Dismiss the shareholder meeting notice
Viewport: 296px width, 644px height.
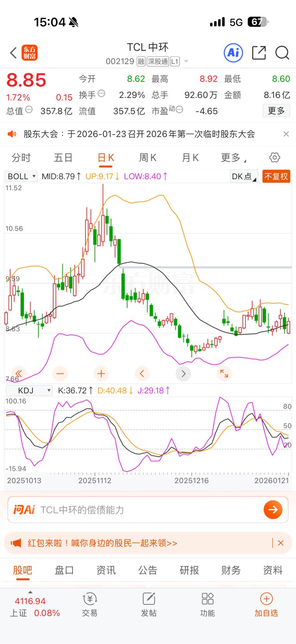click(x=286, y=134)
